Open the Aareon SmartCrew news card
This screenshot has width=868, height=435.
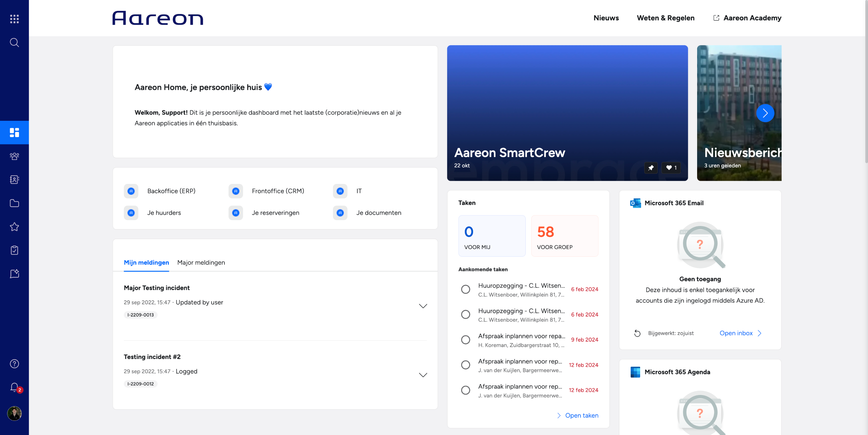567,113
